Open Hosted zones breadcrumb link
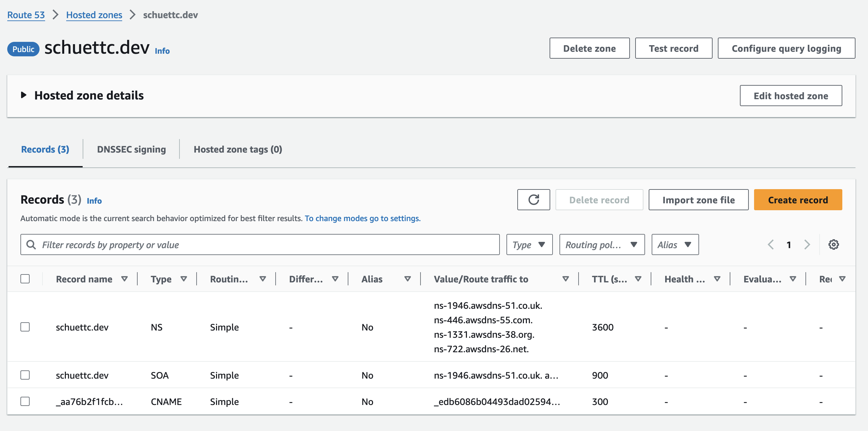Screen dimensions: 868x431 tap(94, 15)
